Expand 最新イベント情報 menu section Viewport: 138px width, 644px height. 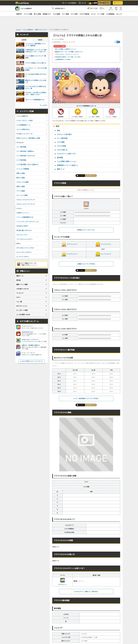tap(32, 285)
